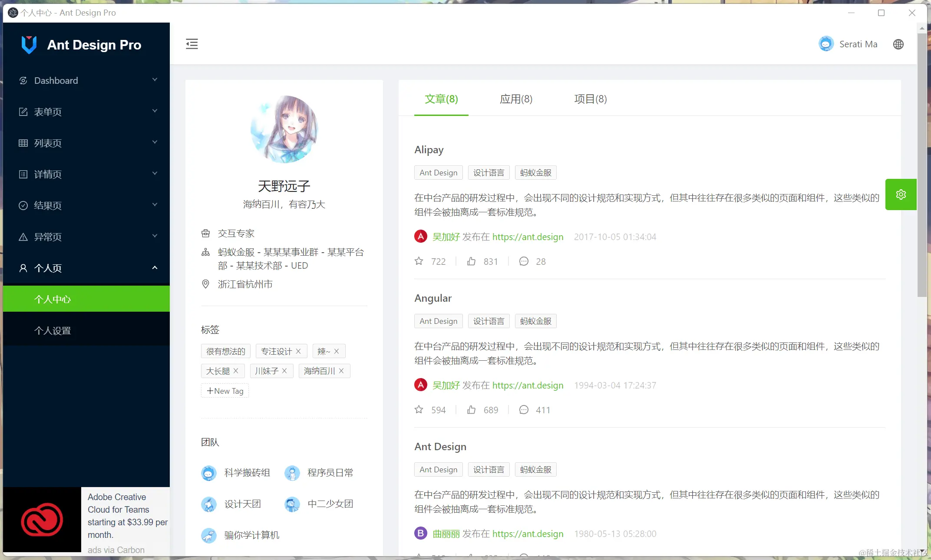Viewport: 931px width, 560px height.
Task: Click the 科学搬砖组 team icon
Action: click(209, 473)
